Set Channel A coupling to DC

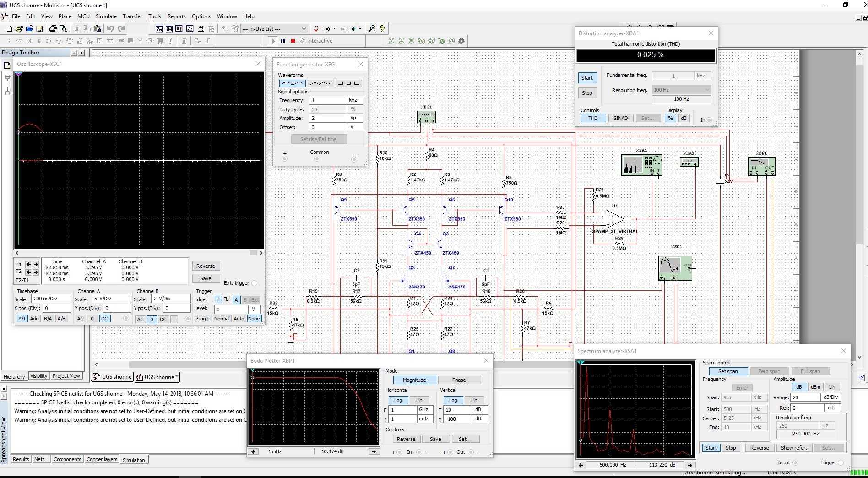tap(104, 319)
